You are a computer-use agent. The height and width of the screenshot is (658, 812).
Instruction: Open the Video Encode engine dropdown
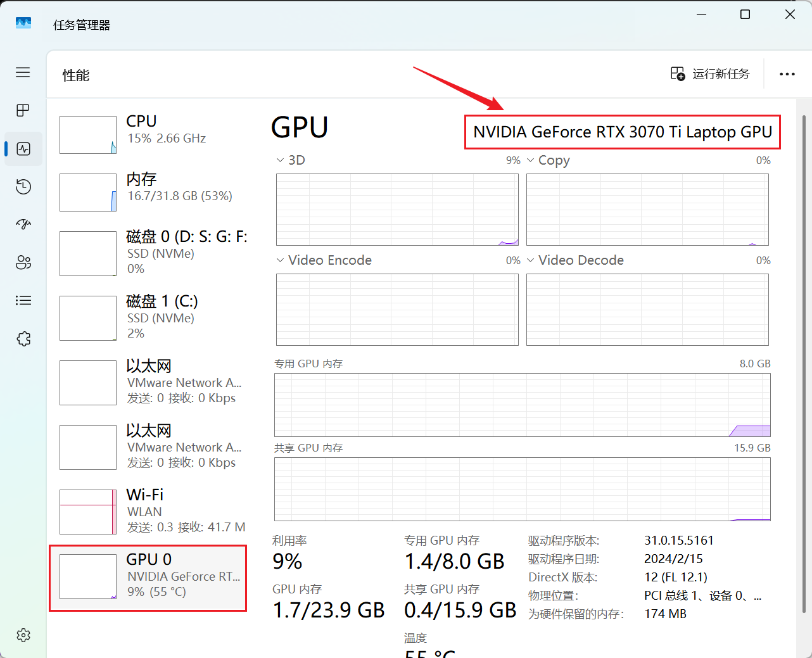click(324, 260)
